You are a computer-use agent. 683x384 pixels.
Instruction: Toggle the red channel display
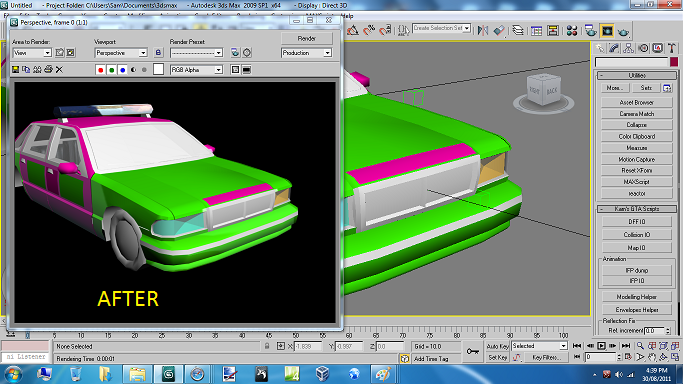coord(101,70)
